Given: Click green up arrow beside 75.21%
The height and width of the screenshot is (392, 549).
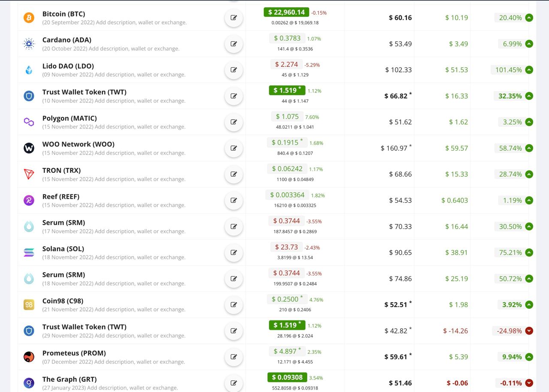Looking at the screenshot, I should pos(529,253).
